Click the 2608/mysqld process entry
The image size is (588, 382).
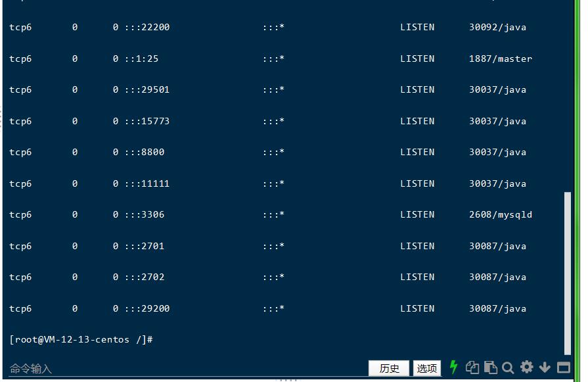click(500, 214)
